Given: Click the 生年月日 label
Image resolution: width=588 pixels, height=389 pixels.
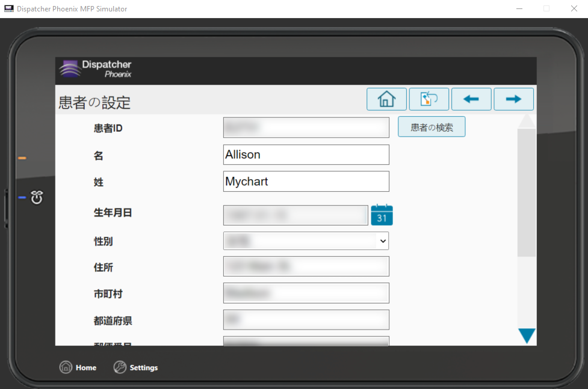Looking at the screenshot, I should point(113,213).
